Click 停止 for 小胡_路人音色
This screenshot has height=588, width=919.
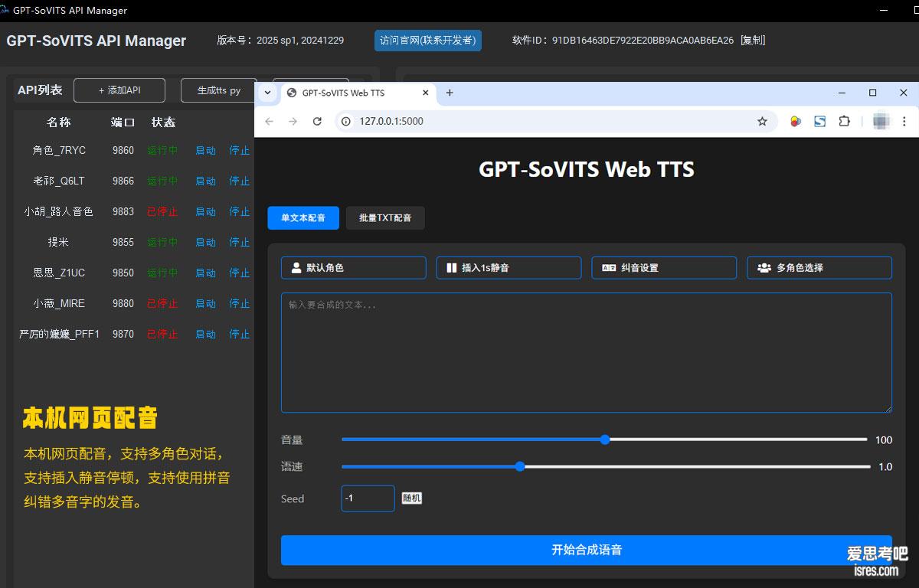tap(240, 212)
